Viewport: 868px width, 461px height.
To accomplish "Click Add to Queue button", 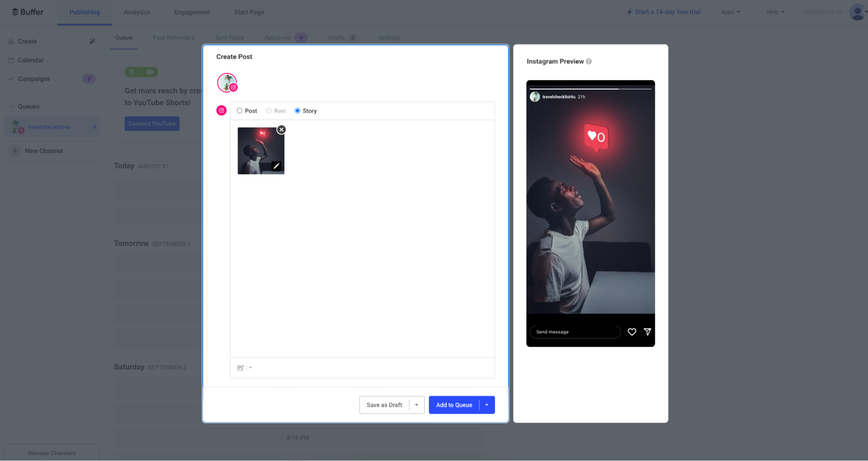I will pos(454,405).
